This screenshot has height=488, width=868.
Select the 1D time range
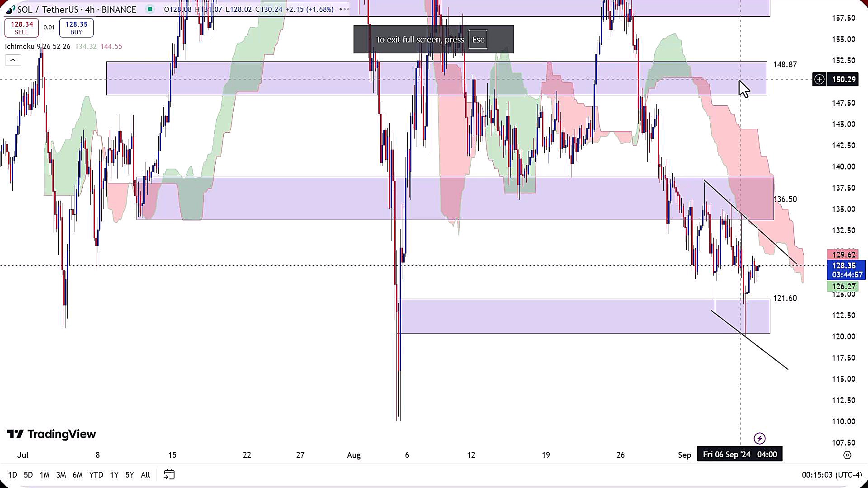(13, 475)
